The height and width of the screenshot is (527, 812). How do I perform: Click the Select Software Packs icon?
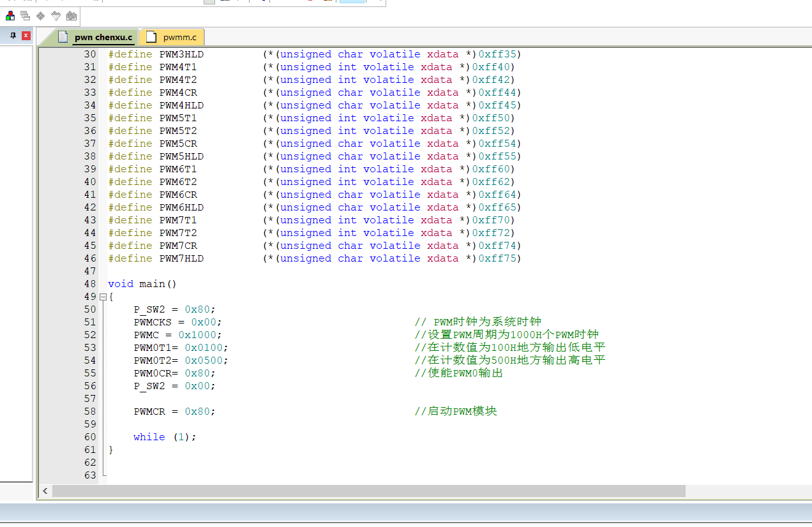(x=56, y=15)
